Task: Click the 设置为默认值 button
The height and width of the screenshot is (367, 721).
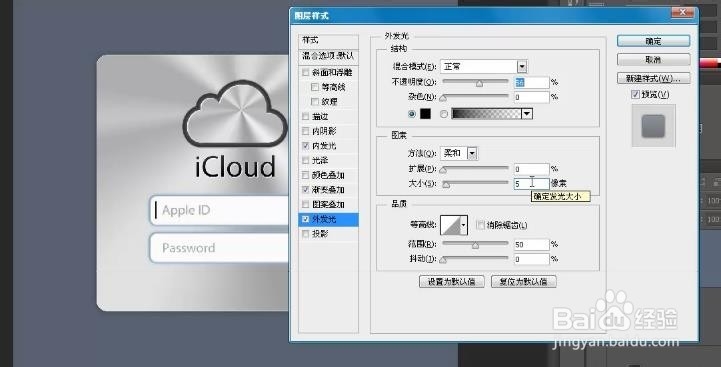Action: point(452,281)
